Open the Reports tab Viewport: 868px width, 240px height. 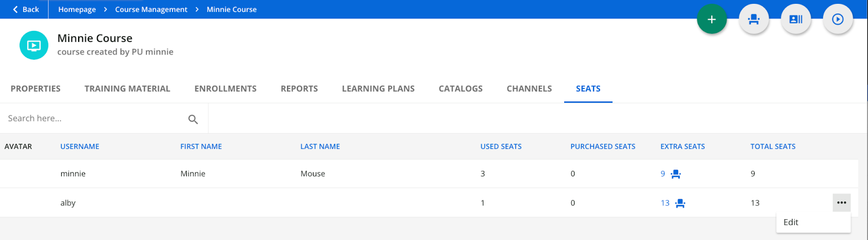[299, 89]
